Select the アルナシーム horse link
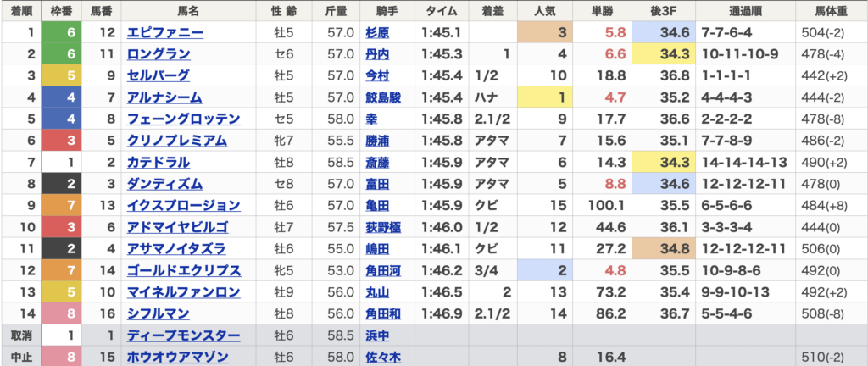This screenshot has height=366, width=868. coord(164,97)
